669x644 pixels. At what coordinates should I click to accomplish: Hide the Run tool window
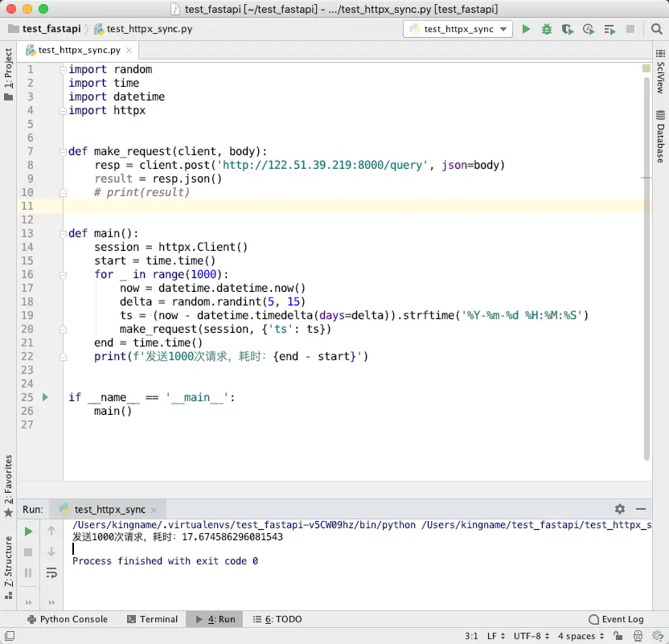click(640, 509)
